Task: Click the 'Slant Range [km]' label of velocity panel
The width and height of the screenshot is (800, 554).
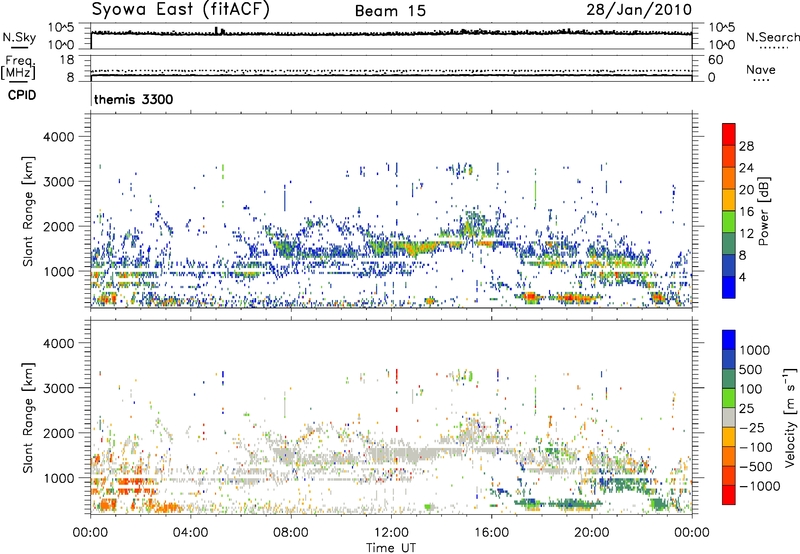Action: click(28, 417)
